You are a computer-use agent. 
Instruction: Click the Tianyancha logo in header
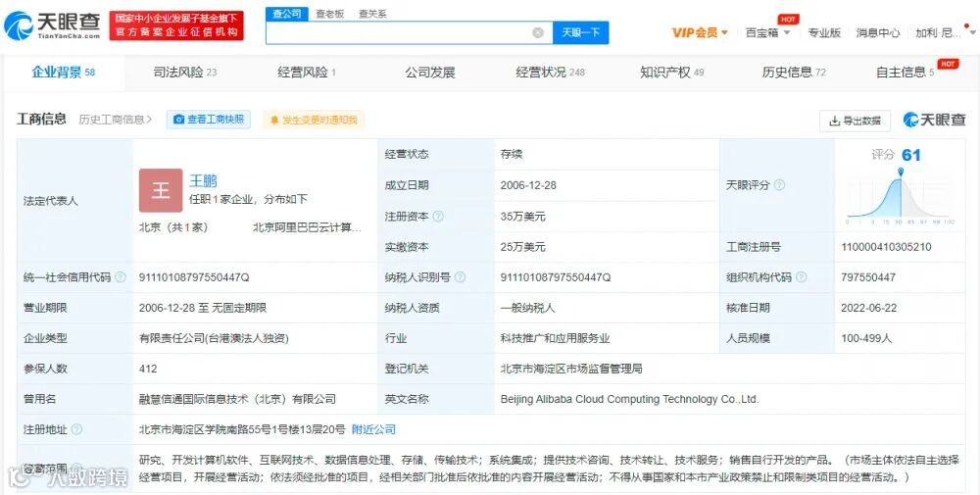(53, 25)
